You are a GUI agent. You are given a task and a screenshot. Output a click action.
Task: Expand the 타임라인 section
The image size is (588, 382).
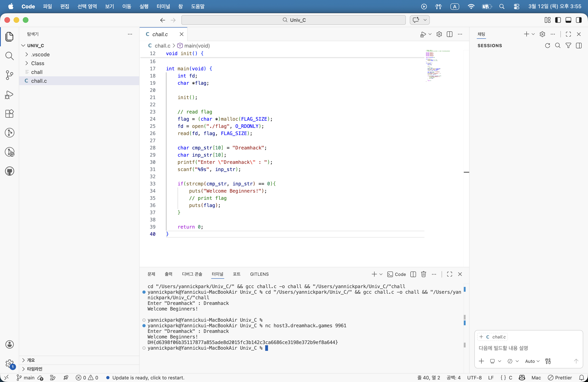coord(35,369)
